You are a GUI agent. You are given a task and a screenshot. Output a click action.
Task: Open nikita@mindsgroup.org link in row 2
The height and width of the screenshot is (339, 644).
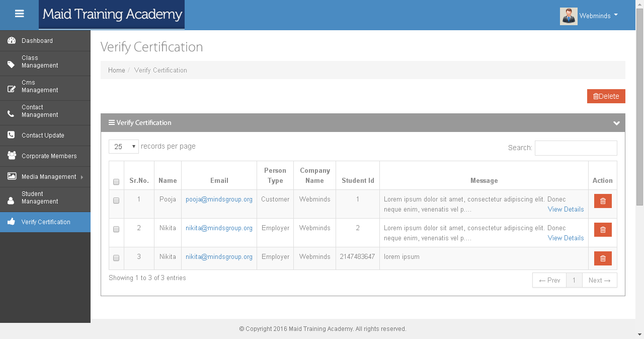pyautogui.click(x=219, y=228)
